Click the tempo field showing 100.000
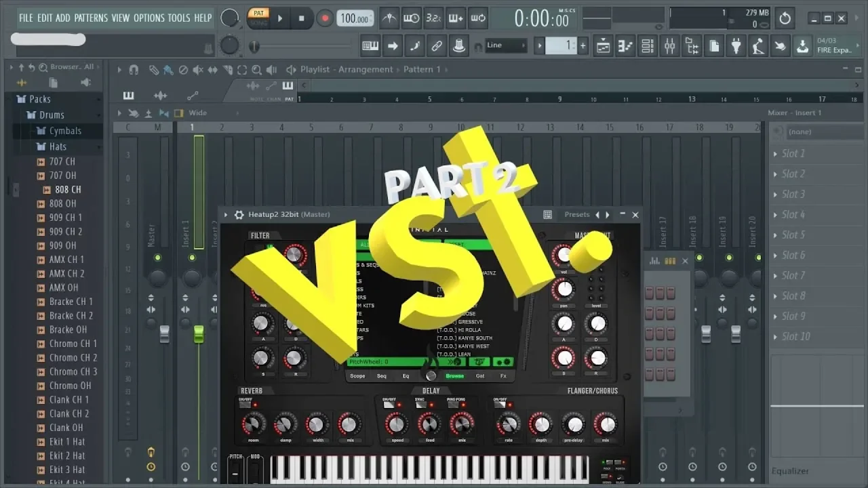Viewport: 868px width, 488px height. pyautogui.click(x=355, y=19)
